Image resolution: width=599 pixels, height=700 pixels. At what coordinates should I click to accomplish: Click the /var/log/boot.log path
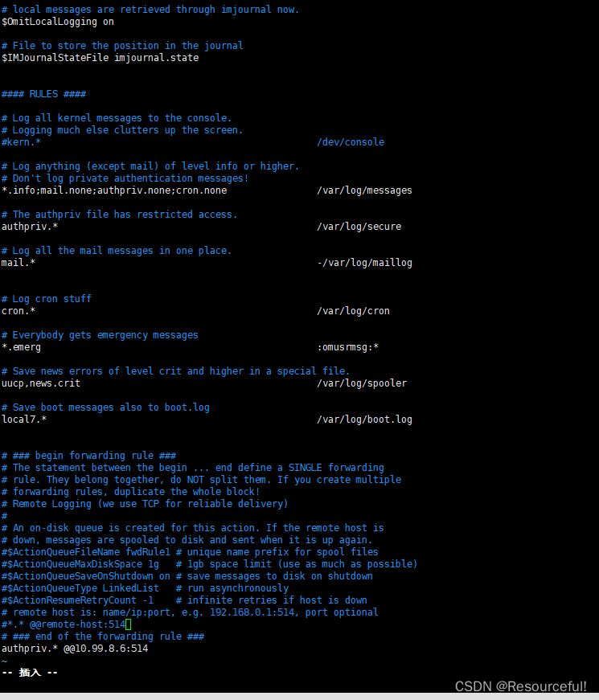[364, 420]
